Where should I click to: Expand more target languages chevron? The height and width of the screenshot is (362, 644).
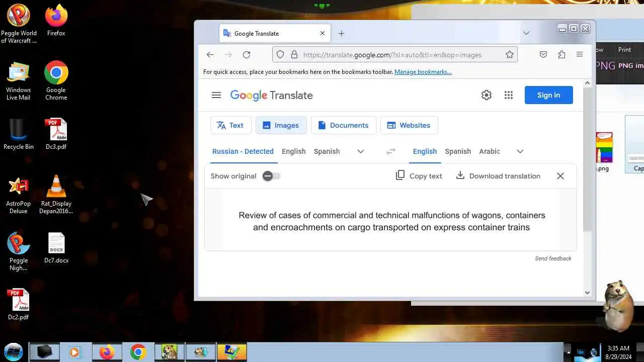point(520,151)
